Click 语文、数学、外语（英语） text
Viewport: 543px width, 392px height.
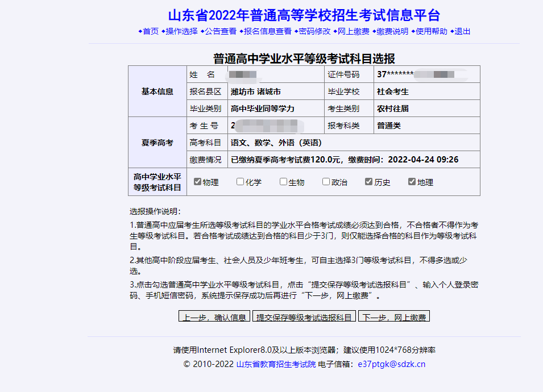click(276, 143)
